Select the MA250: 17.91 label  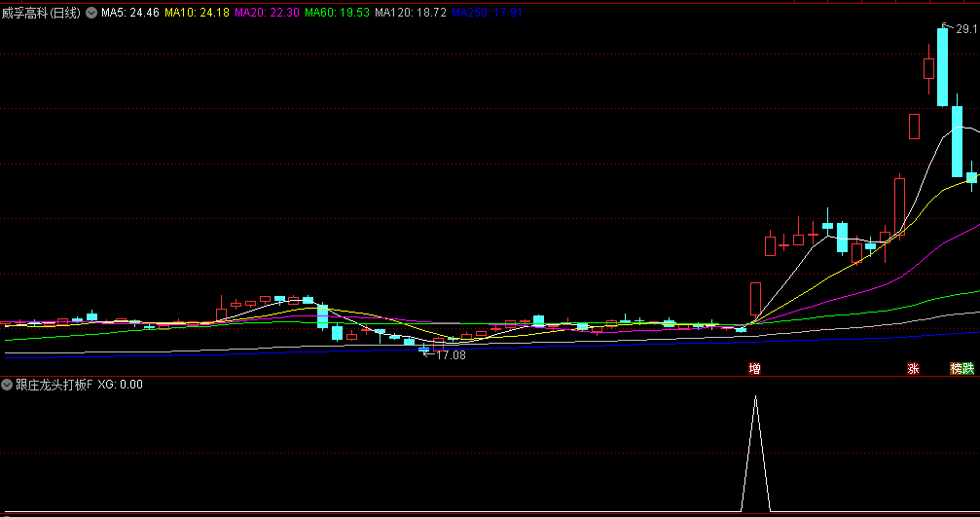tap(487, 13)
